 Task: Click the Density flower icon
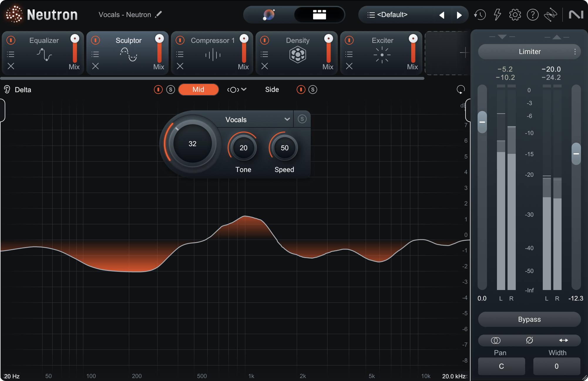(298, 55)
